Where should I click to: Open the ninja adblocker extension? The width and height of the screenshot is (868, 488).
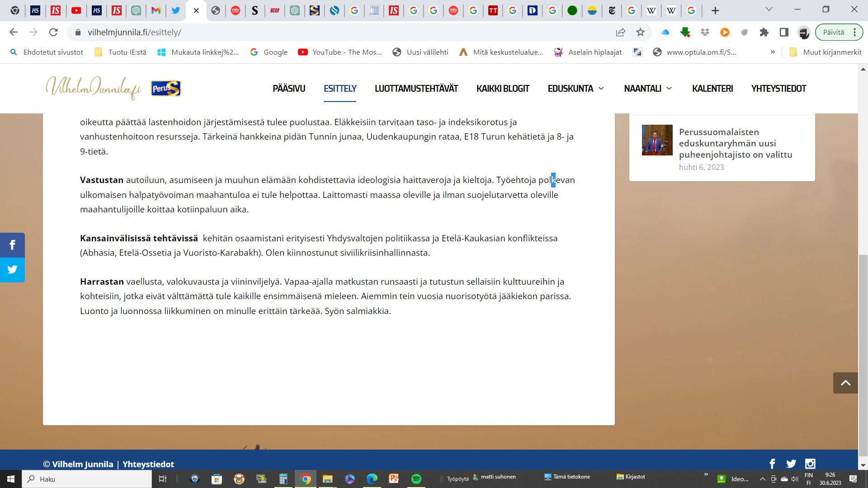pos(805,32)
